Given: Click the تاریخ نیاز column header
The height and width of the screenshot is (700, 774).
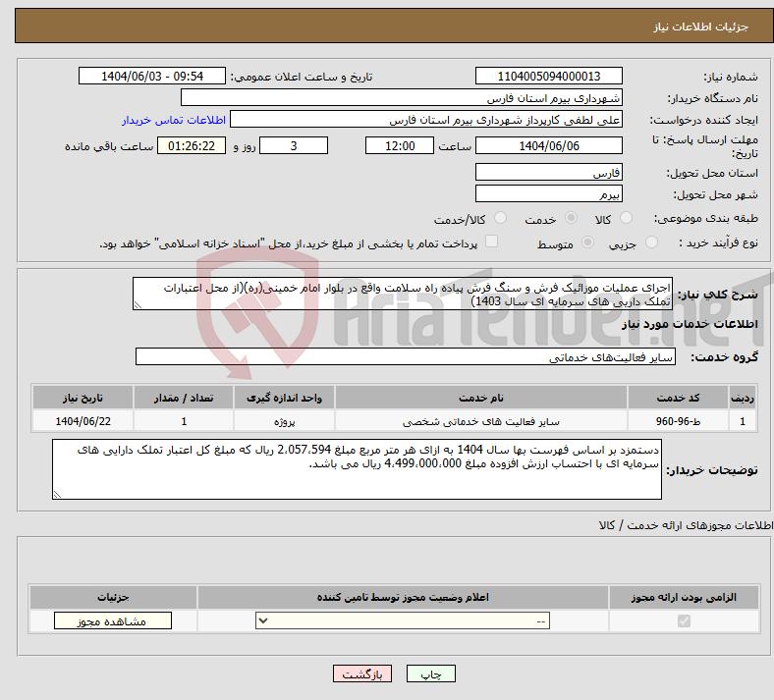Looking at the screenshot, I should 83,398.
